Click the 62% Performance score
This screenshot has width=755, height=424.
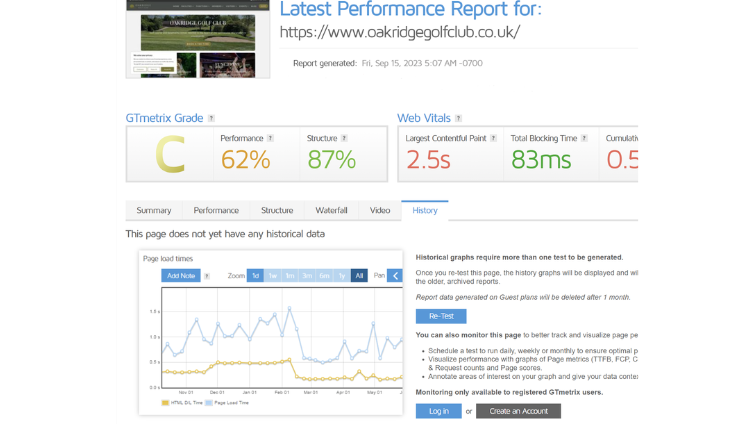point(246,160)
